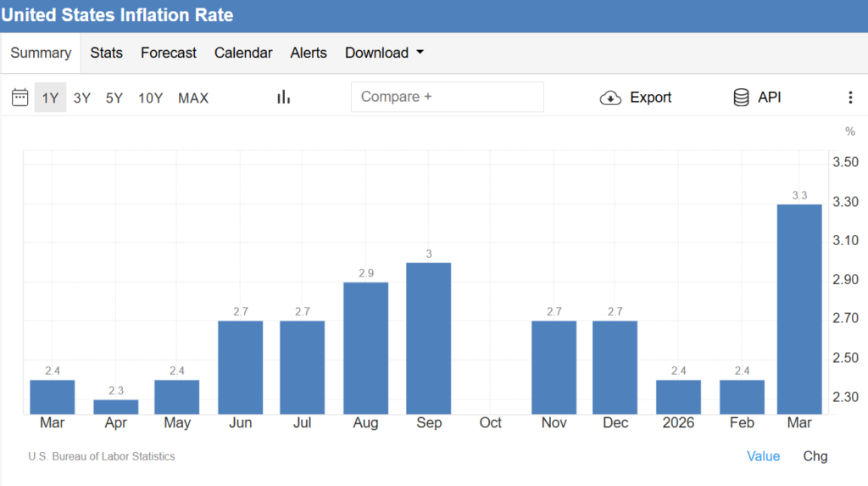The height and width of the screenshot is (486, 868).
Task: Go to the Alerts tab
Action: [309, 53]
